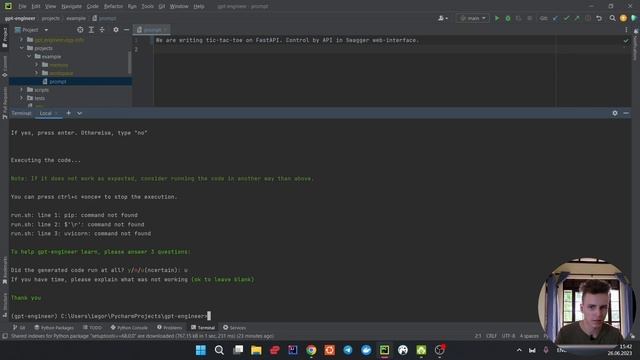Open Notifications bell on right sidebar

(636, 31)
